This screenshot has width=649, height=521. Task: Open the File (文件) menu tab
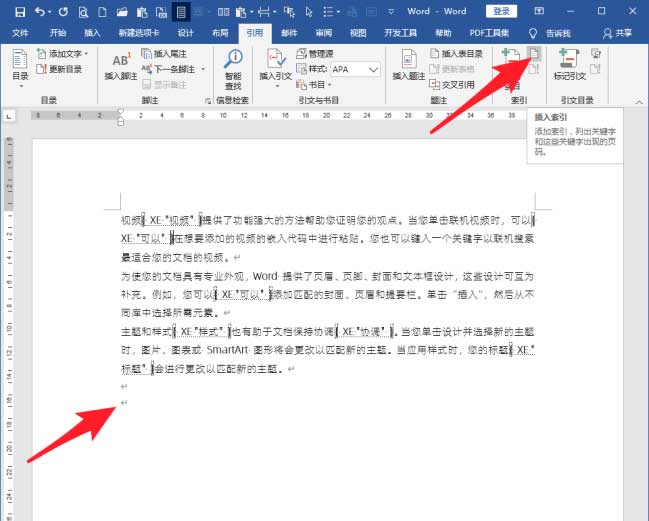click(20, 32)
